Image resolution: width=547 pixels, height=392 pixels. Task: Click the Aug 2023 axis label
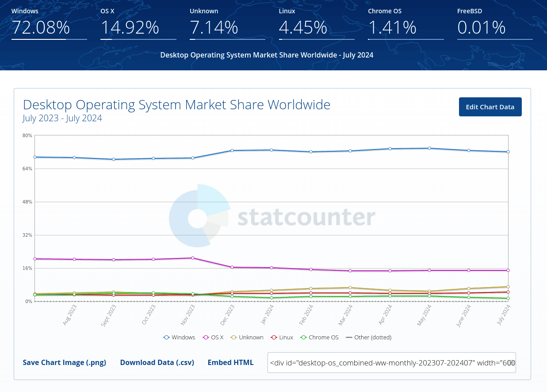coord(69,315)
